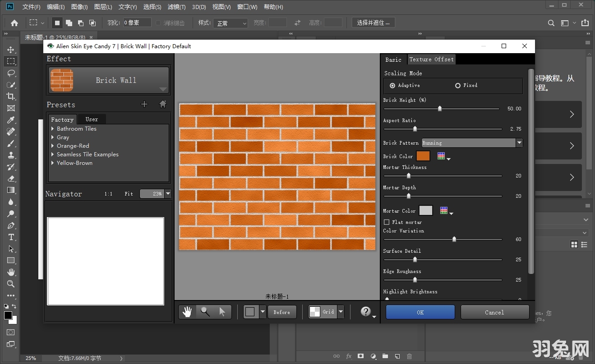
Task: Select the hand pan tool in preview toolbar
Action: click(x=187, y=312)
